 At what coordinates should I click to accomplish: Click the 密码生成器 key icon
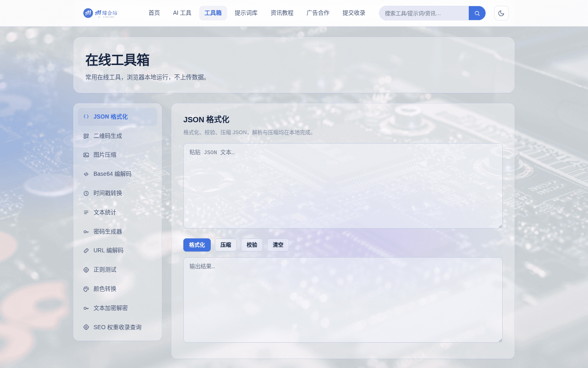tap(86, 232)
